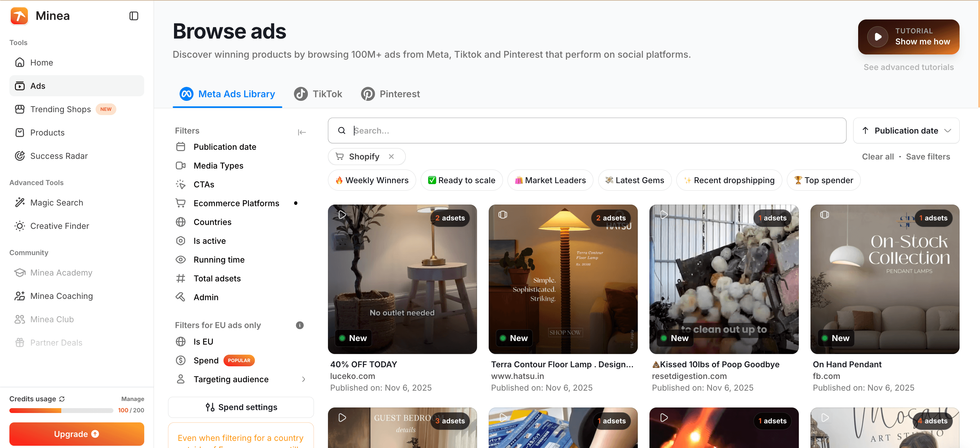
Task: Collapse the left sidebar panel icon
Action: click(134, 16)
